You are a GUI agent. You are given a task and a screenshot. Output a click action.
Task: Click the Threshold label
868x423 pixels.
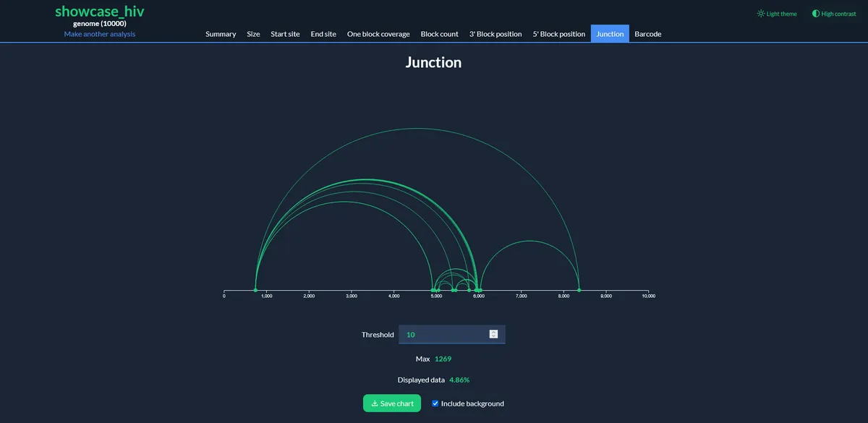pos(378,335)
